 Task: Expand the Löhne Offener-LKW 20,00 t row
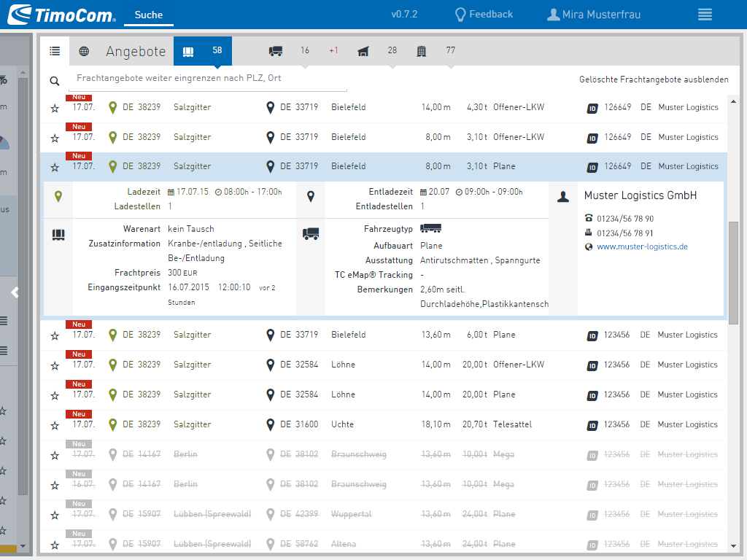click(384, 365)
